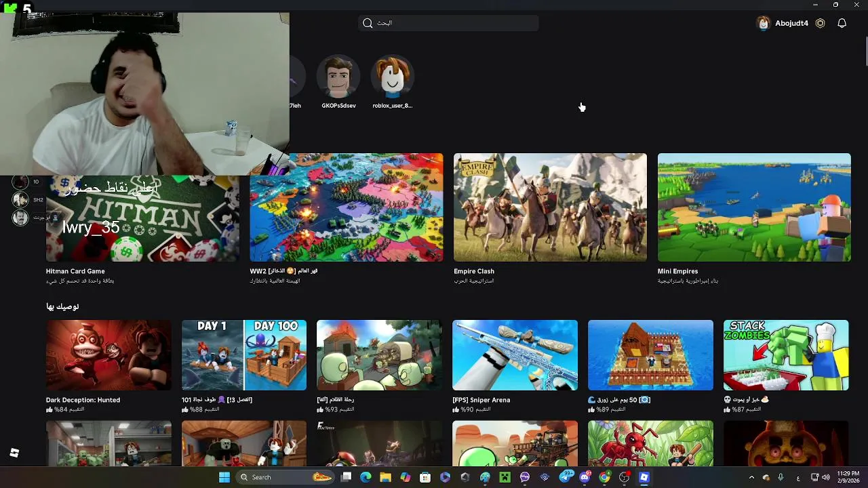The width and height of the screenshot is (868, 488).
Task: Click the توصيك بها section heading
Action: click(62, 306)
